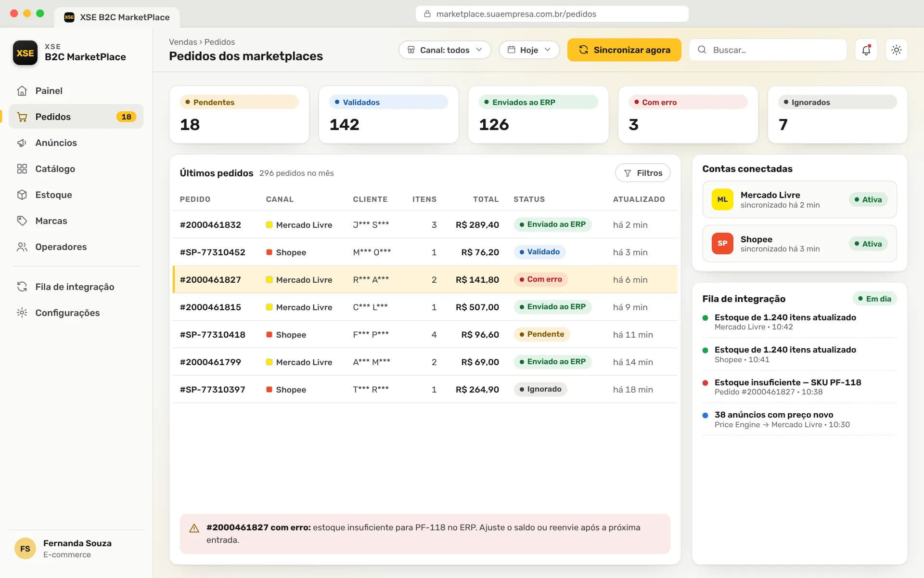Open 38 anúncios com preço novo entry
Screen dimensions: 924x578
(799, 420)
